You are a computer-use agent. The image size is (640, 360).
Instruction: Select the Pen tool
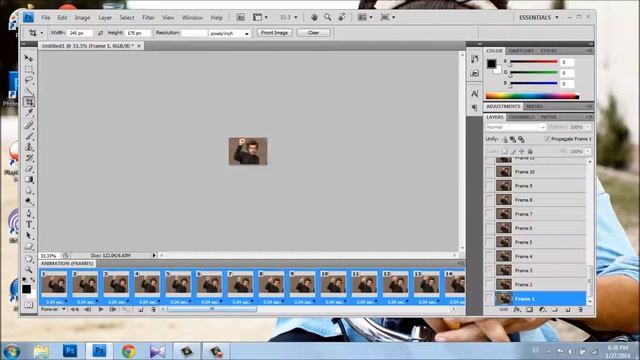[29, 213]
